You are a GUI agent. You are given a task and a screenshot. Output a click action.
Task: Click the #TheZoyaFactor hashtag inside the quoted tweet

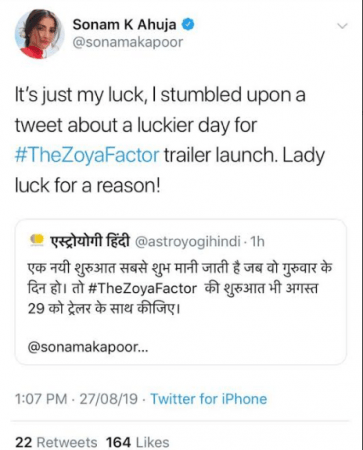pyautogui.click(x=143, y=288)
